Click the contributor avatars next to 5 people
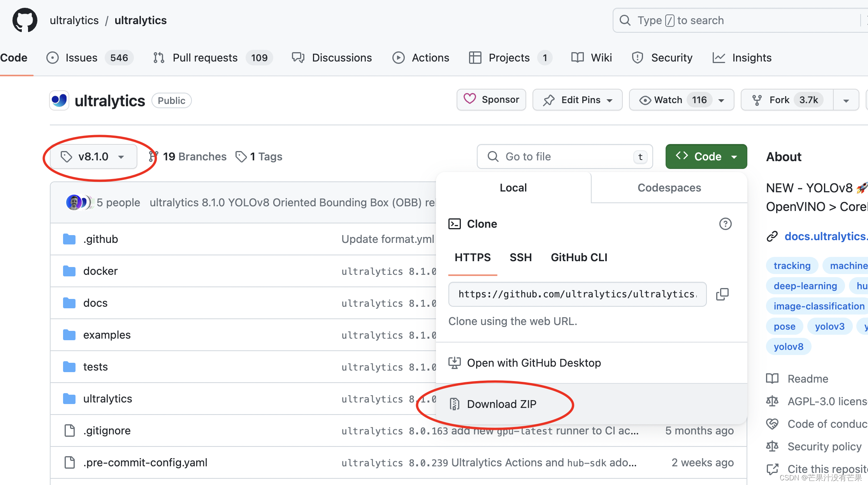This screenshot has width=868, height=485. (x=79, y=202)
